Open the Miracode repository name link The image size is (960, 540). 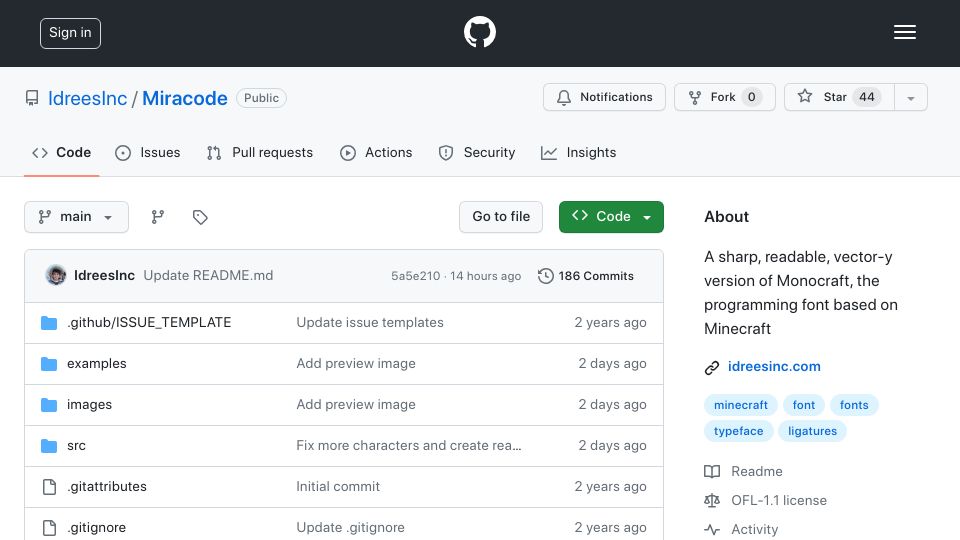(x=185, y=98)
